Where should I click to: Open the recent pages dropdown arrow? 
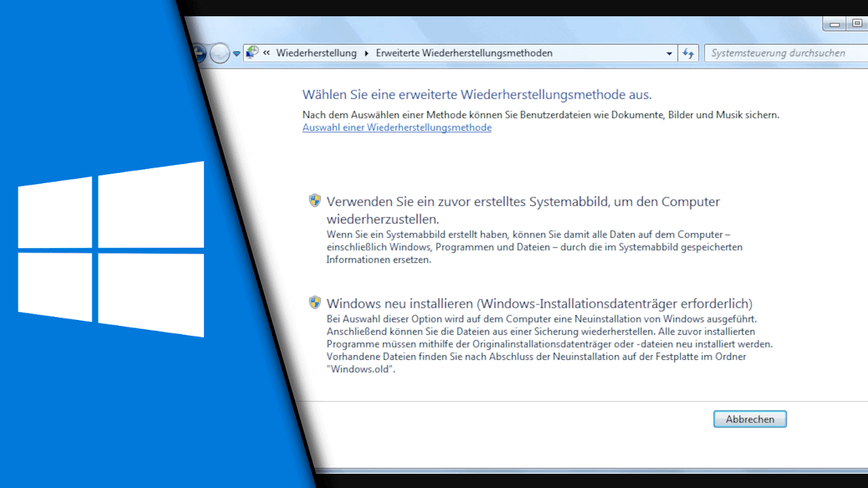pyautogui.click(x=237, y=54)
